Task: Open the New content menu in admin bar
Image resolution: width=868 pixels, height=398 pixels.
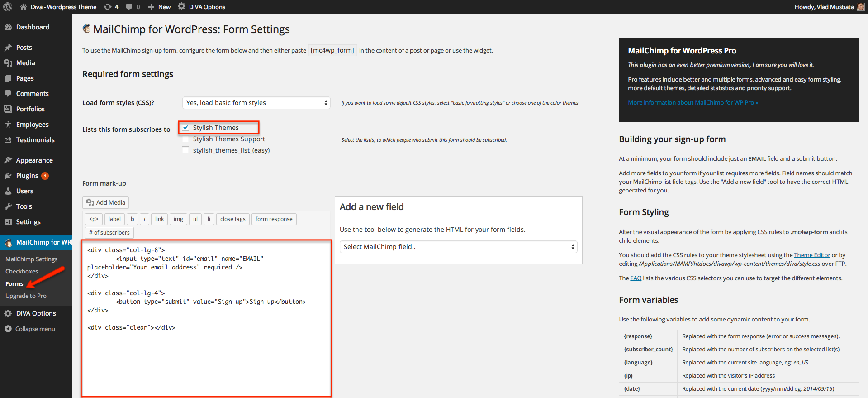Action: [x=160, y=7]
